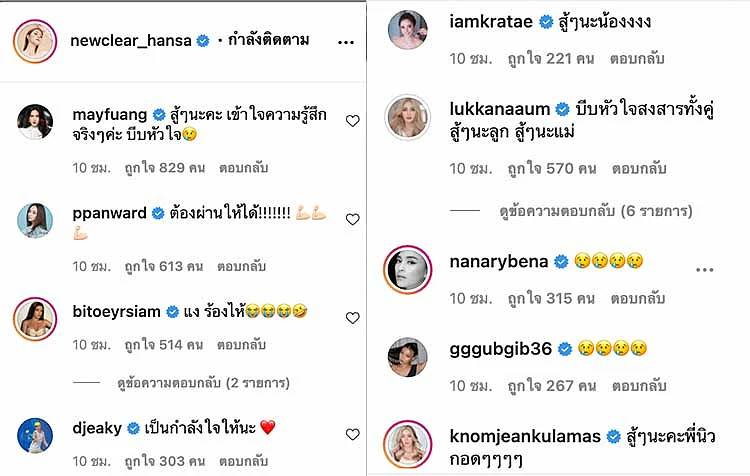Viewport: 750px width, 476px height.
Task: Expand 6 replies under lukkanaaum comment
Action: [596, 211]
